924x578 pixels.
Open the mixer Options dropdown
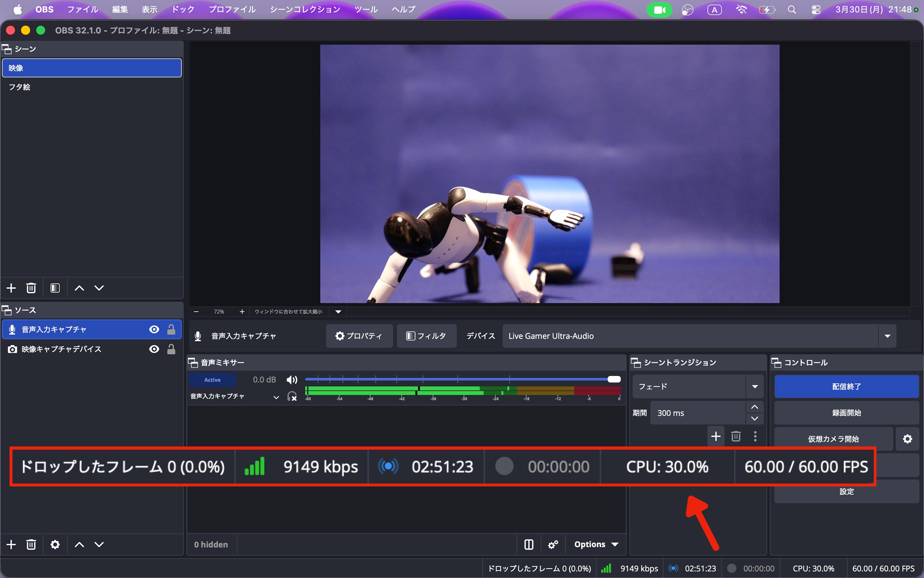point(596,544)
